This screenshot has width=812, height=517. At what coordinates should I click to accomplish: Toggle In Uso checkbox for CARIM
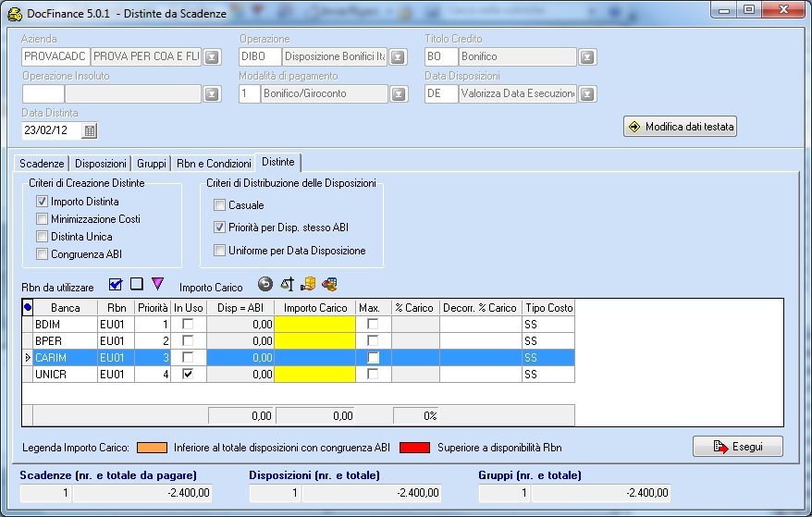[x=188, y=357]
